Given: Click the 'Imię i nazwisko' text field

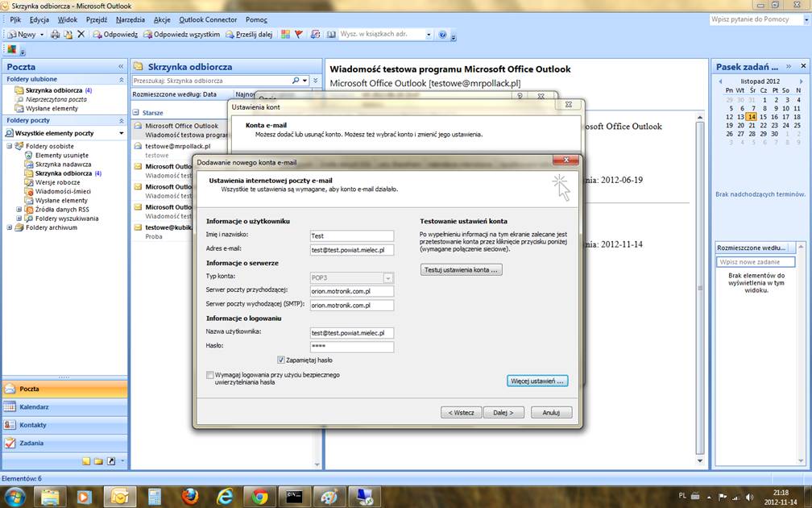Looking at the screenshot, I should (352, 235).
